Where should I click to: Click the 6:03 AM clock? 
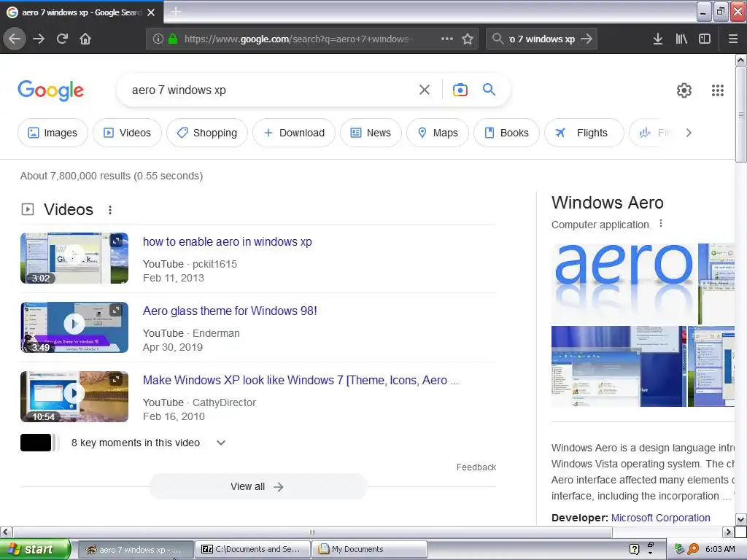720,549
